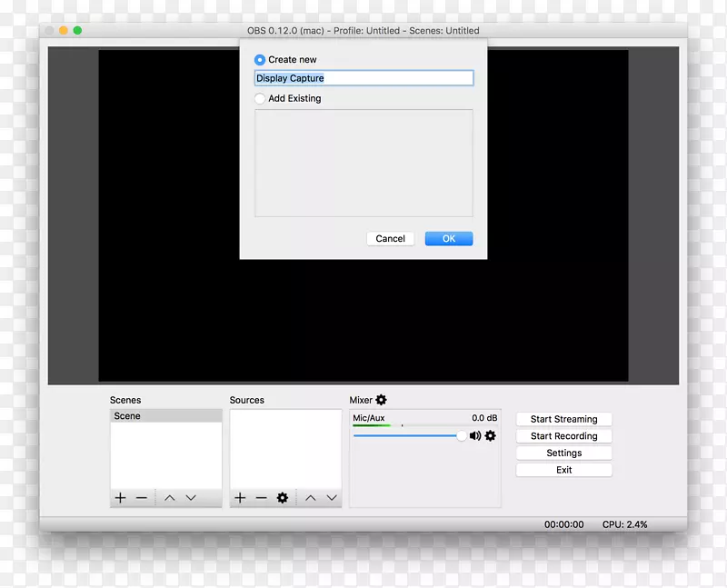Click the Display Capture name field

coord(363,79)
